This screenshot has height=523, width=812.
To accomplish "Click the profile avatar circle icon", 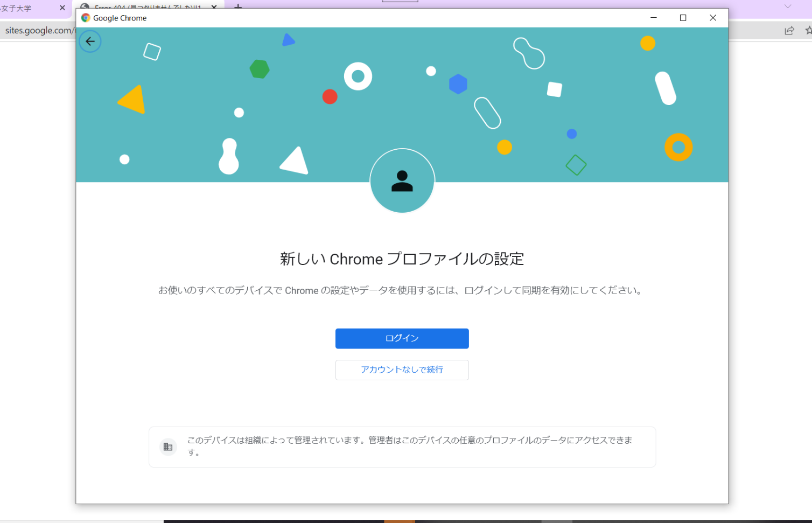I will [x=402, y=180].
